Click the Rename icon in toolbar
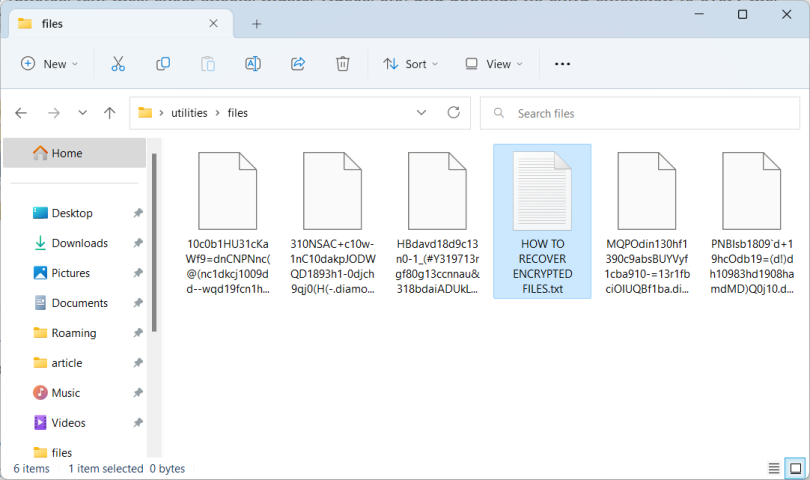Viewport: 810px width, 480px height. [253, 64]
